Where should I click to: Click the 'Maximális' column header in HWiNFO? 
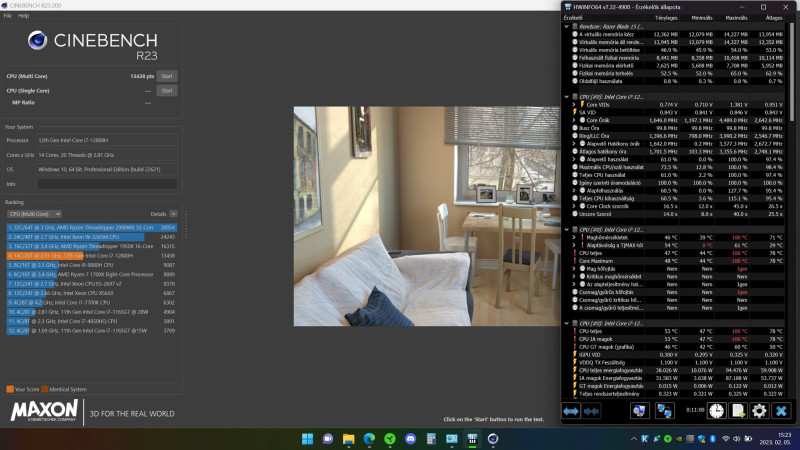736,18
